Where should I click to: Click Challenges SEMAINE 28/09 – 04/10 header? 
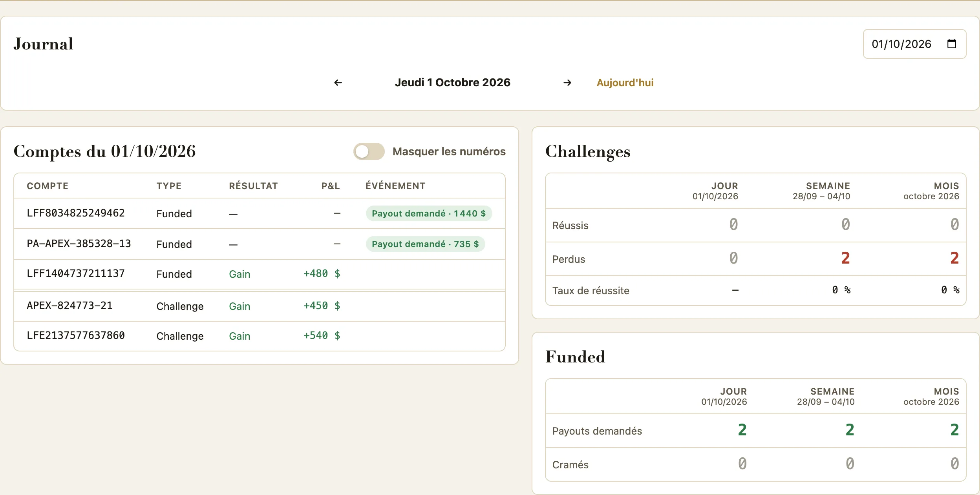(x=821, y=191)
